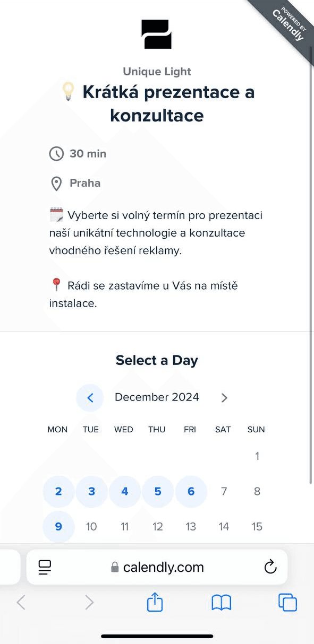Click the 30 min duration clock icon

point(57,154)
